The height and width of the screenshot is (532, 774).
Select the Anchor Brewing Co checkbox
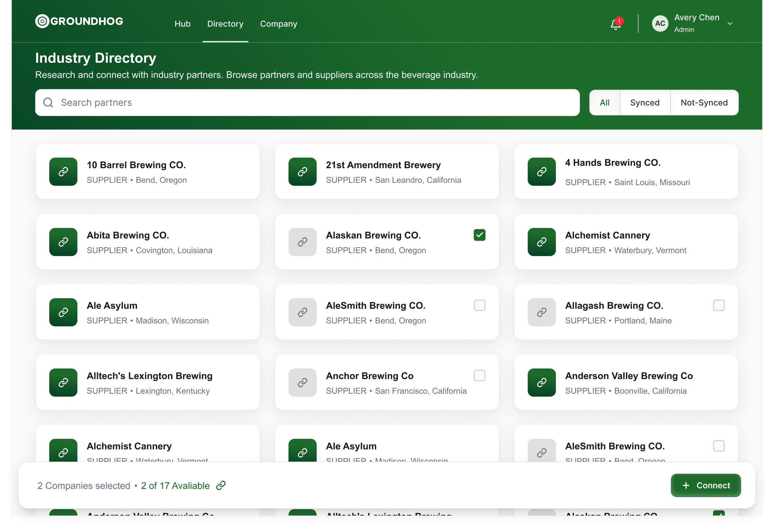(x=479, y=376)
